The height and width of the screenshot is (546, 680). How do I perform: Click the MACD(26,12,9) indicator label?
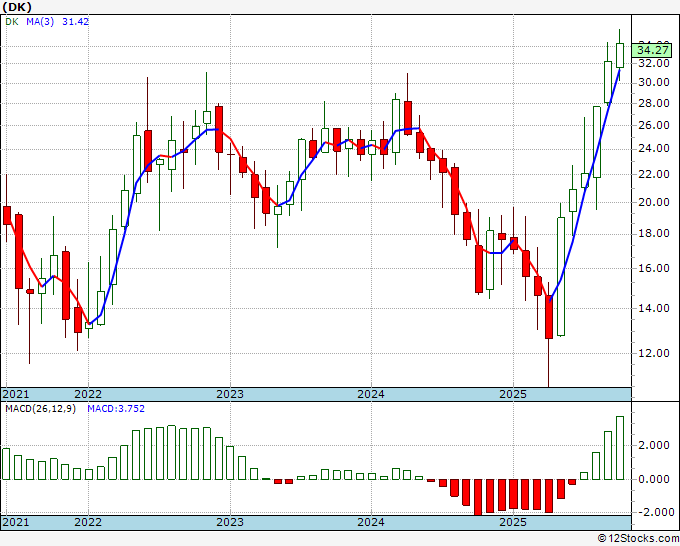40,409
